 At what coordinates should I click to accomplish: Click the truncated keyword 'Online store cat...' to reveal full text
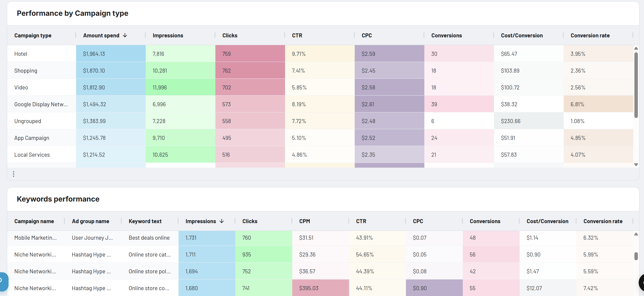click(149, 254)
